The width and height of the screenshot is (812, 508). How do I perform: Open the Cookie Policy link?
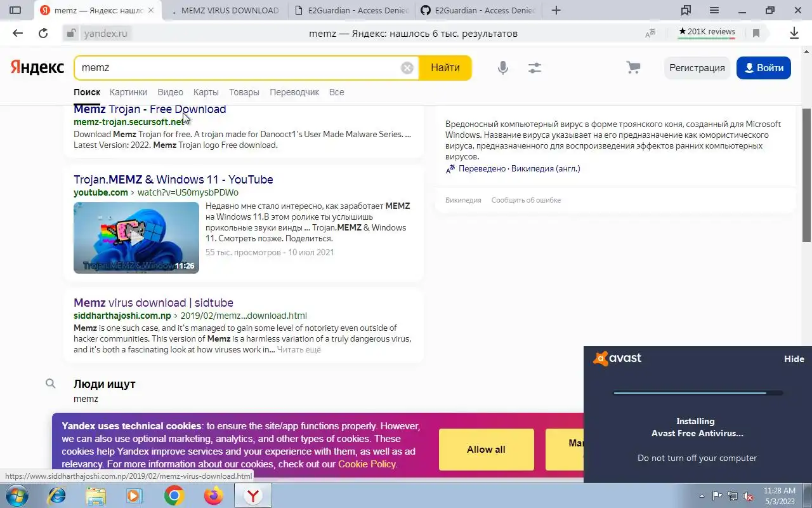[x=367, y=464]
